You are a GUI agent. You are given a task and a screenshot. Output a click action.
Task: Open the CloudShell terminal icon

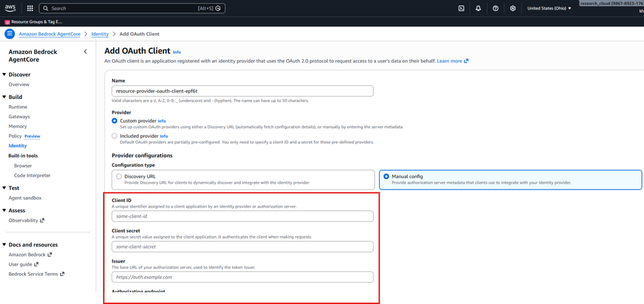click(x=461, y=8)
